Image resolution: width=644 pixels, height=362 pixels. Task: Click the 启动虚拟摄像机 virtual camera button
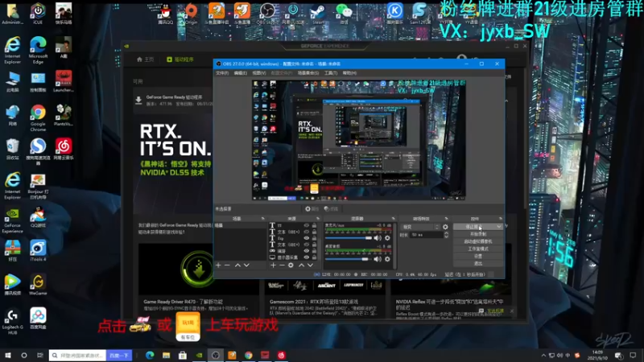[478, 241]
